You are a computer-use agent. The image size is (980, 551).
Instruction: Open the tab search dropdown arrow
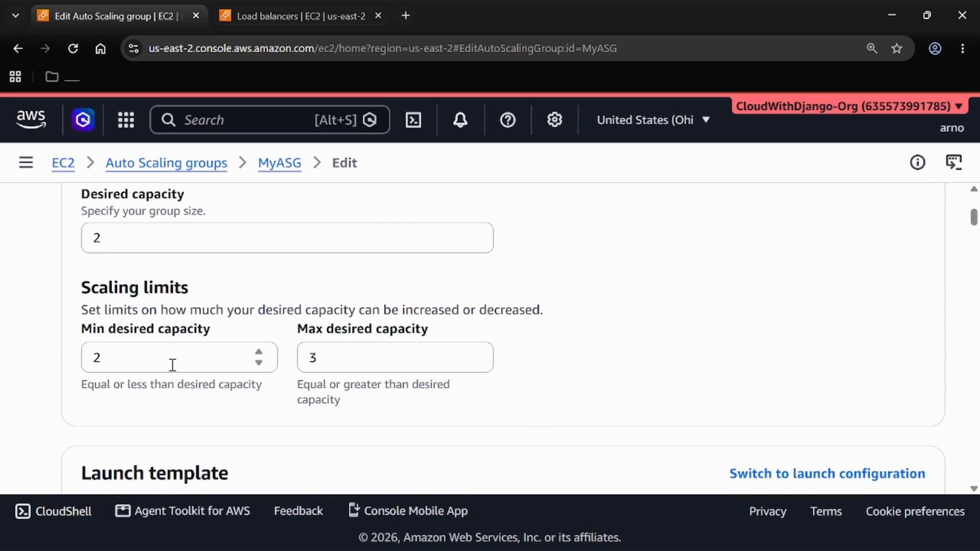(15, 16)
